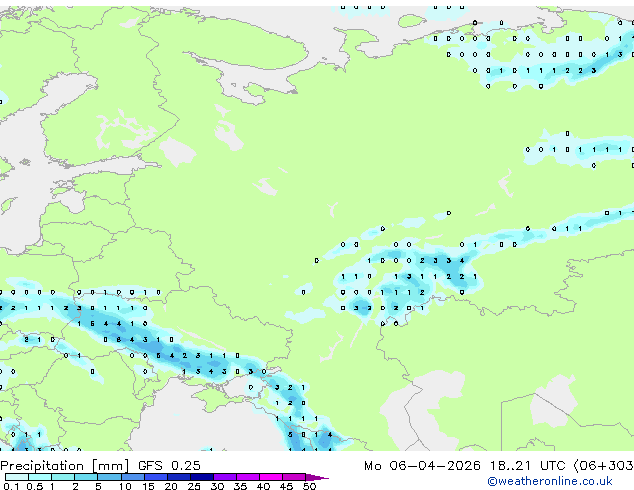Select the 15–20 mm legend swatch

155,477
